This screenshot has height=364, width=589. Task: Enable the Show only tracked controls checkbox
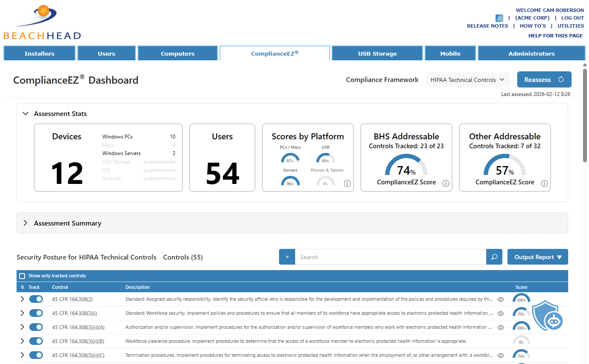(x=22, y=276)
